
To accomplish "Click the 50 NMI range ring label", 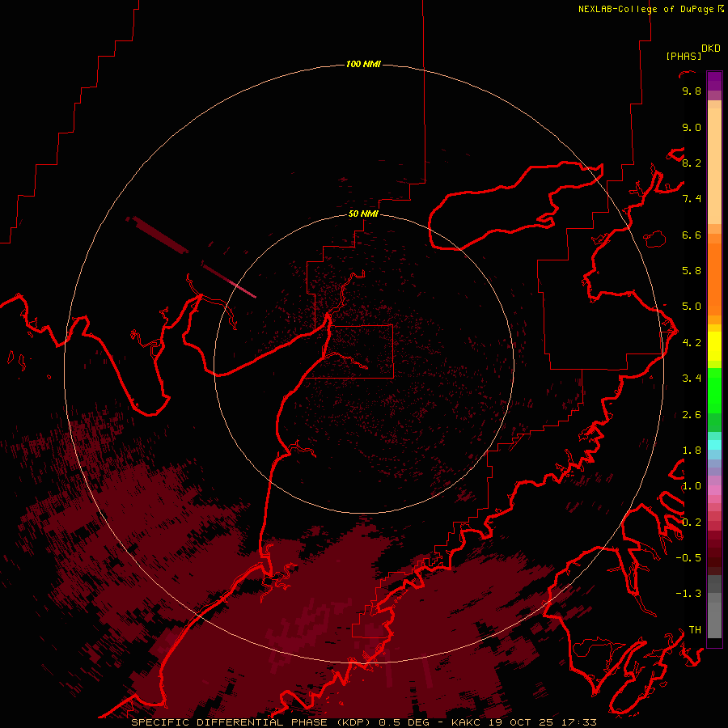I will coord(363,214).
